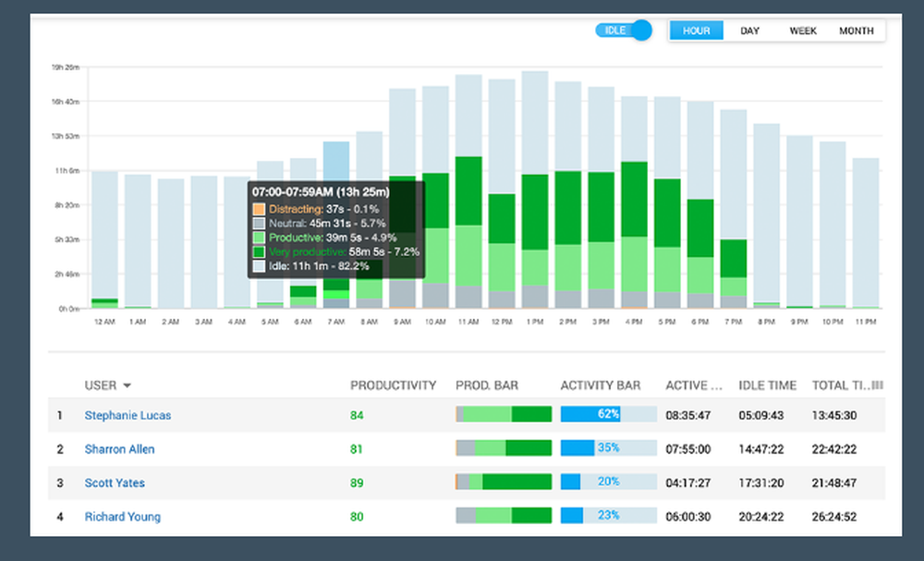The image size is (924, 561).
Task: Click the PROD. BAR column header
Action: (487, 385)
